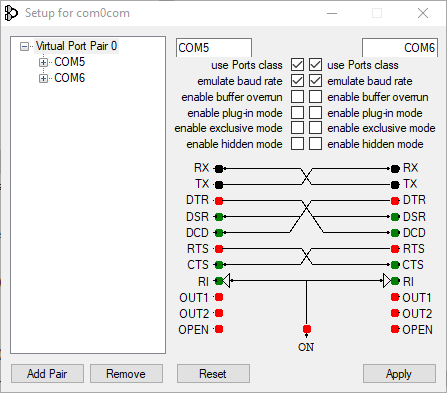Click the COM6 OUT2 red pin

pyautogui.click(x=395, y=313)
